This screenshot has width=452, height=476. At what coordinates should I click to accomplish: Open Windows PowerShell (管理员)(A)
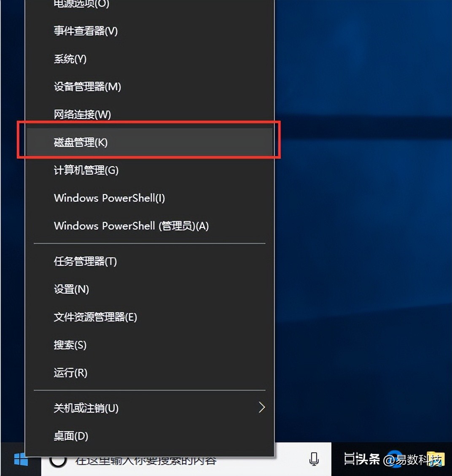131,226
